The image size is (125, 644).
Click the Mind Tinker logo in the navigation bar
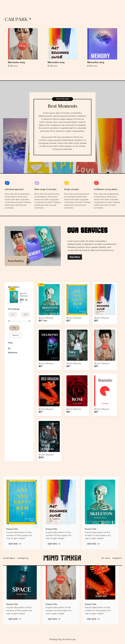pos(62,558)
